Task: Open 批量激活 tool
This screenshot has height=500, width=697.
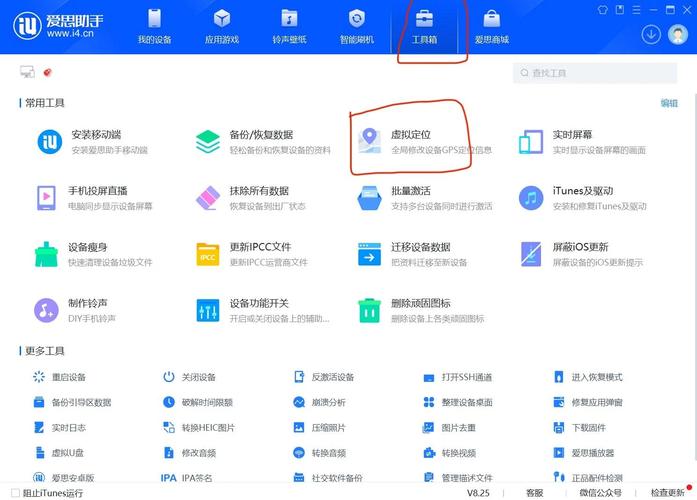Action: (x=425, y=198)
